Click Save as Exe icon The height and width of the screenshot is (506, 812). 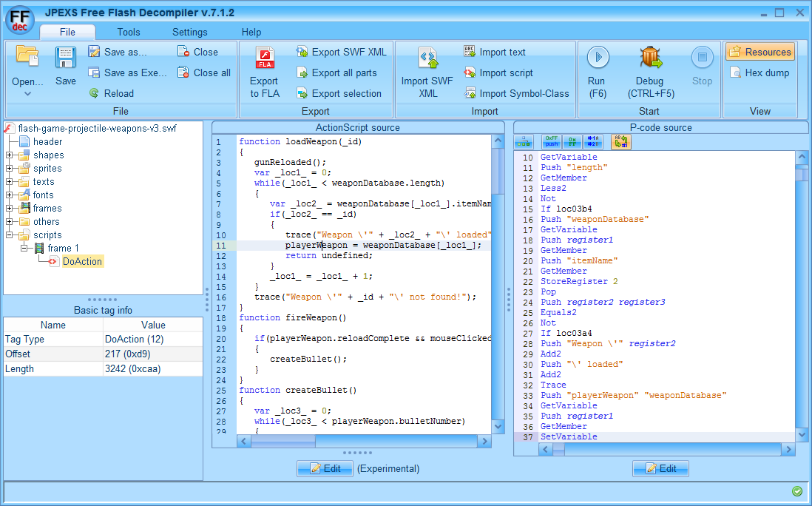coord(94,72)
